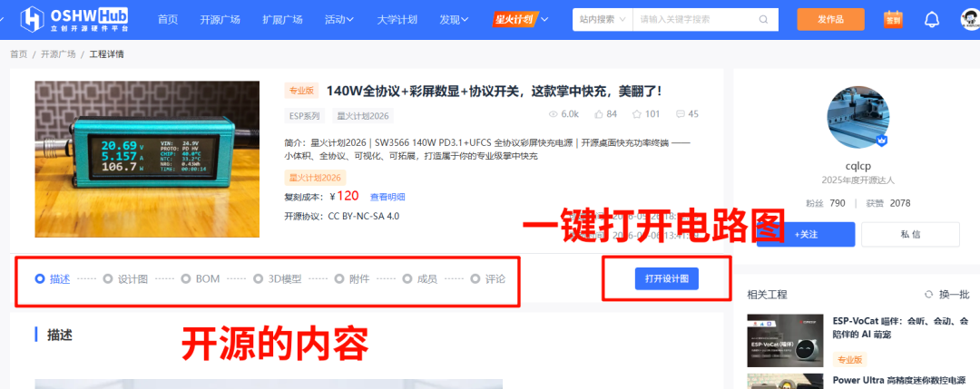Screen dimensions: 980x389
Task: Click the keyword search input field
Action: tap(695, 19)
